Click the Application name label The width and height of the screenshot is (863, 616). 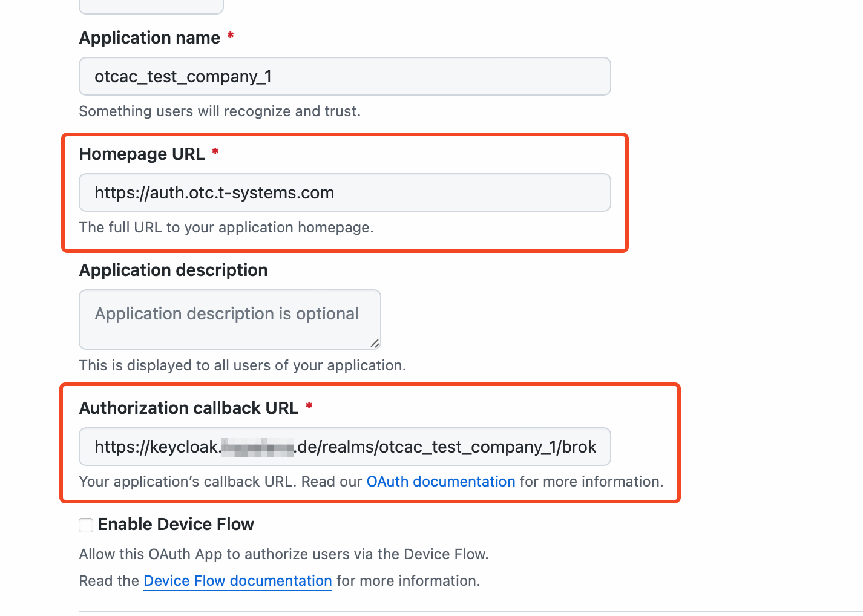click(x=149, y=38)
